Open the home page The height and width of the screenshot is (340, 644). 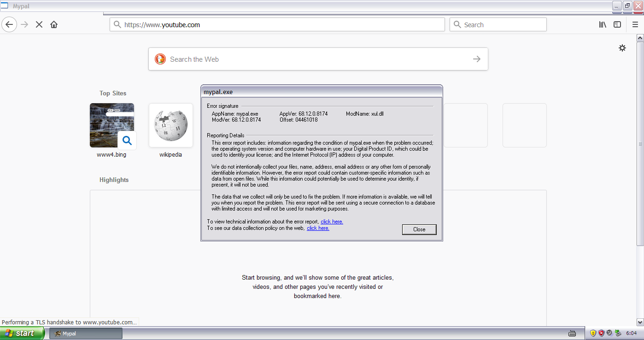tap(53, 24)
